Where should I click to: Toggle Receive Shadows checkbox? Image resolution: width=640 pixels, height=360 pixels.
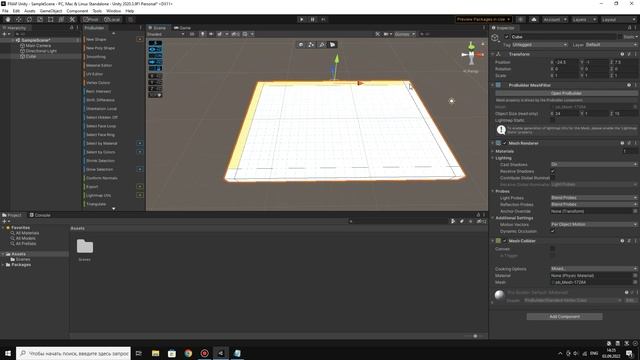(x=553, y=171)
